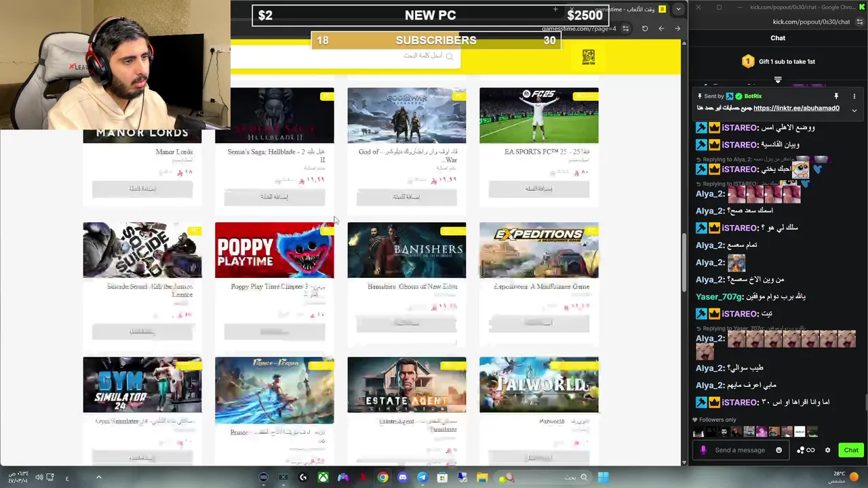This screenshot has width=868, height=488.
Task: Click the points bubbles infinity icon
Action: click(x=806, y=450)
